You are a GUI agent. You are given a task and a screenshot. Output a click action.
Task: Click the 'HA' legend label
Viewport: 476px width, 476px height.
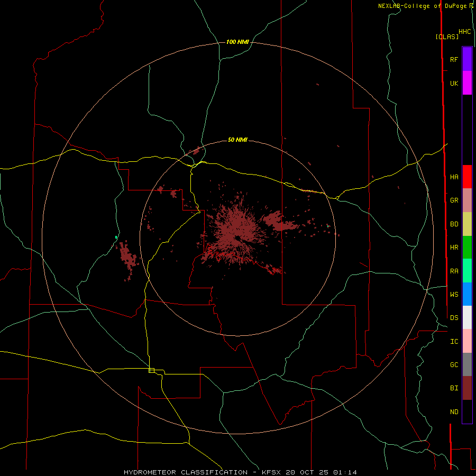click(x=454, y=177)
